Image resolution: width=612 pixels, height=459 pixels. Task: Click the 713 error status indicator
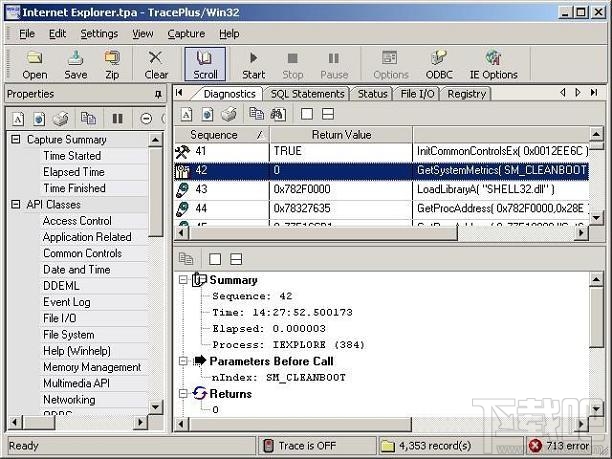click(559, 446)
